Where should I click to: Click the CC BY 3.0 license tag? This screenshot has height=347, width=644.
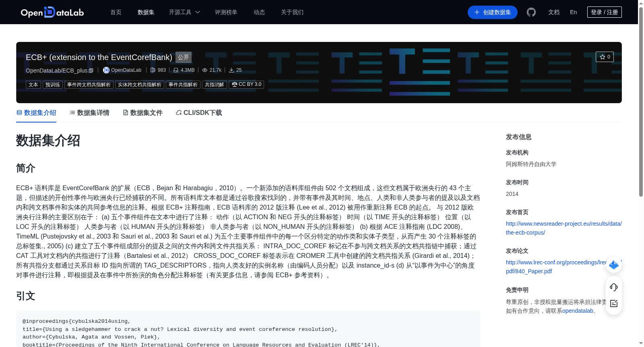[x=246, y=85]
